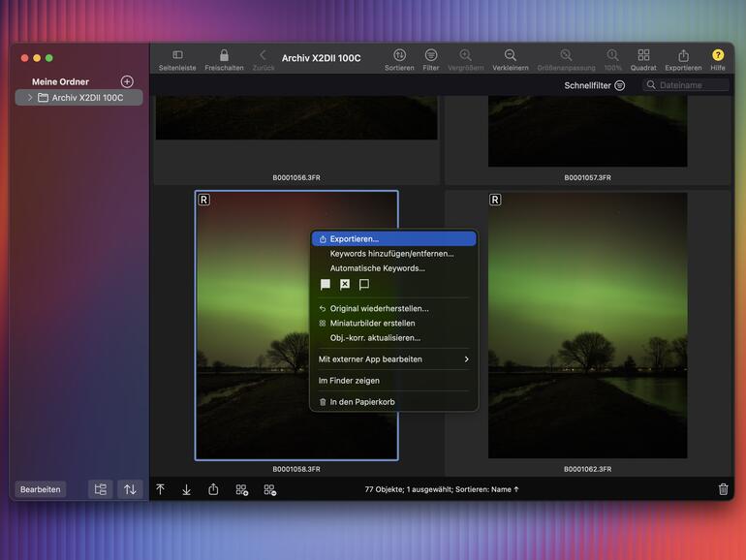Choose Obj.-korr. aktualisieren... menu entry
Image resolution: width=746 pixels, height=560 pixels.
pos(394,338)
